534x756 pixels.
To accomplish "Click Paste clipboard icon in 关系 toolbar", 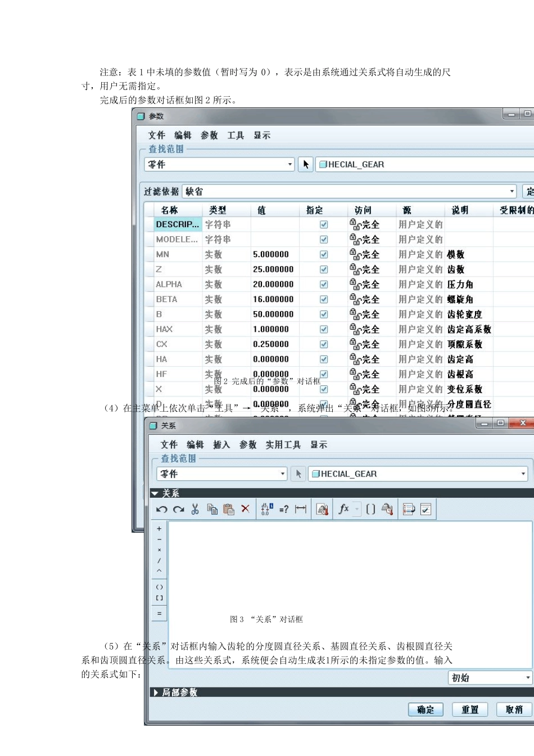I will [x=228, y=509].
